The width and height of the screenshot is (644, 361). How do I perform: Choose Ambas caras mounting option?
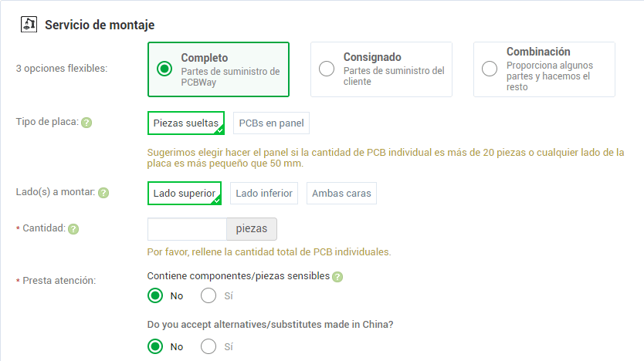click(x=341, y=193)
